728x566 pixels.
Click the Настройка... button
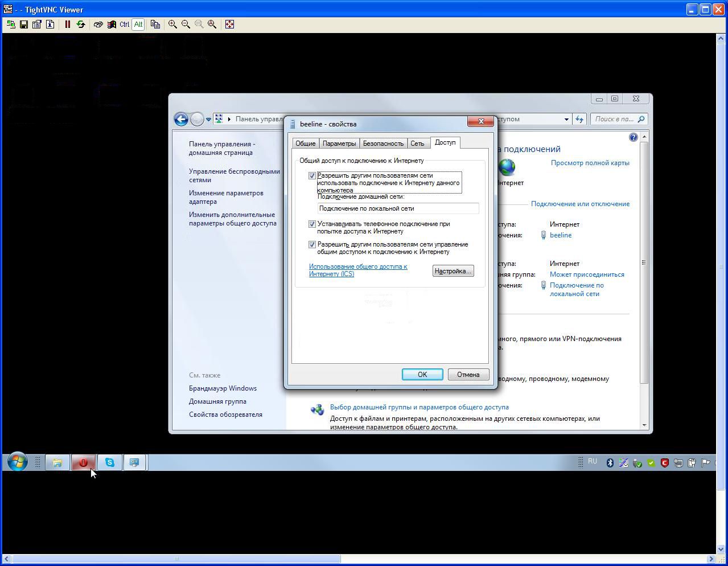453,271
